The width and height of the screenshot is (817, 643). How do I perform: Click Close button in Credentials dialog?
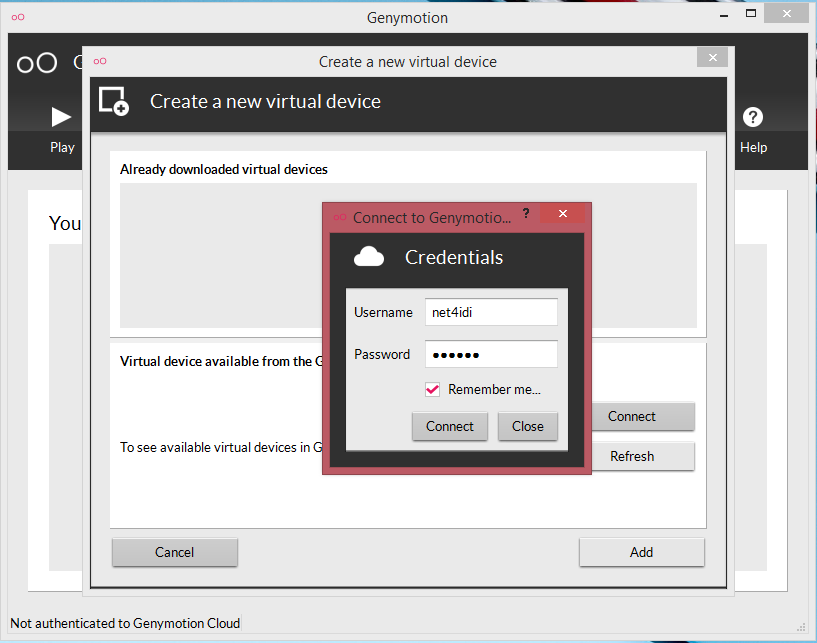coord(527,426)
